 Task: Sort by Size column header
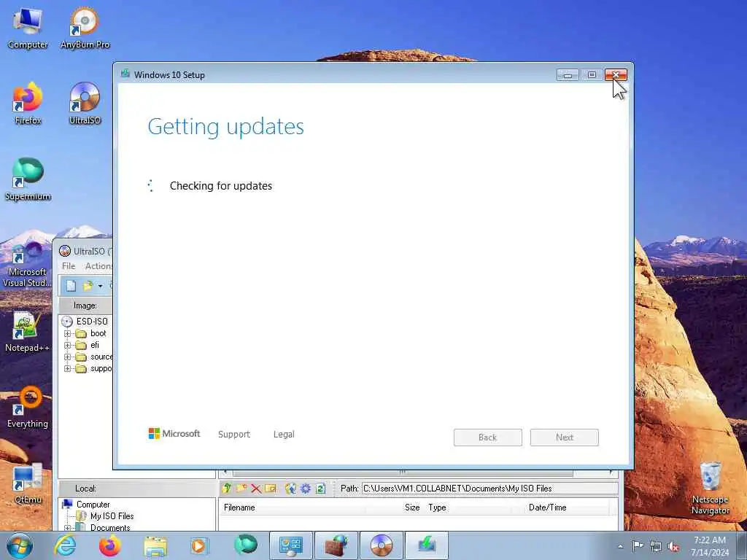[395, 507]
